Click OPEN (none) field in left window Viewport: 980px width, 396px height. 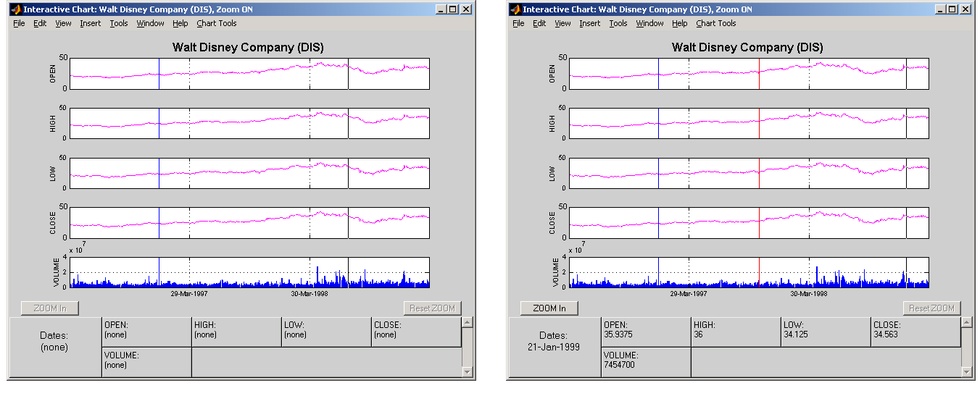(x=146, y=332)
